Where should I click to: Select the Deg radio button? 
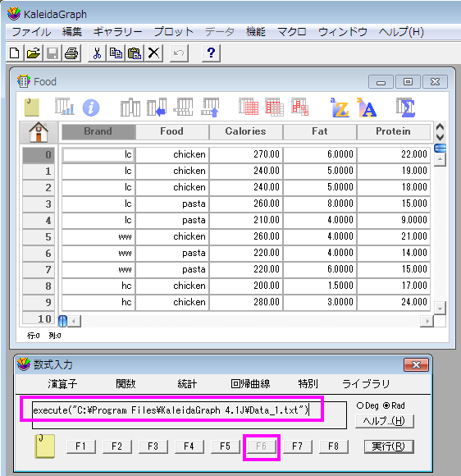click(x=360, y=405)
